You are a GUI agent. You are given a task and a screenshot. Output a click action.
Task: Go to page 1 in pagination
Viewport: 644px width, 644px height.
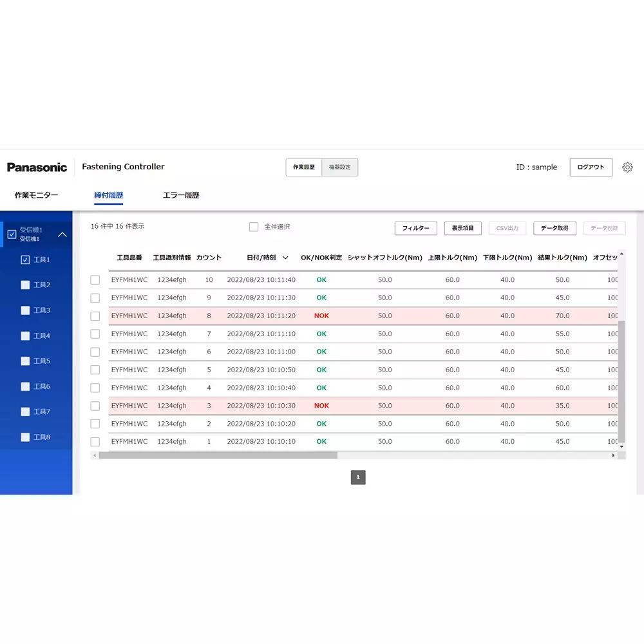pyautogui.click(x=358, y=477)
